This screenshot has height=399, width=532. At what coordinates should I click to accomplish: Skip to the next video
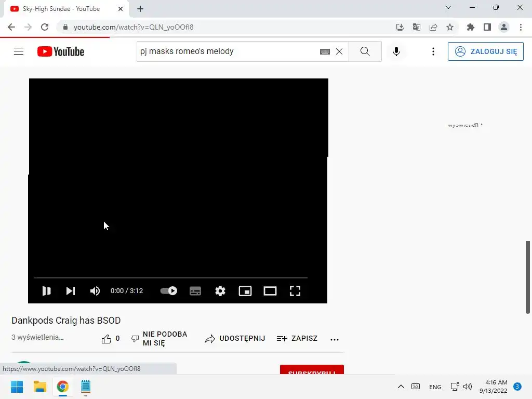point(71,291)
